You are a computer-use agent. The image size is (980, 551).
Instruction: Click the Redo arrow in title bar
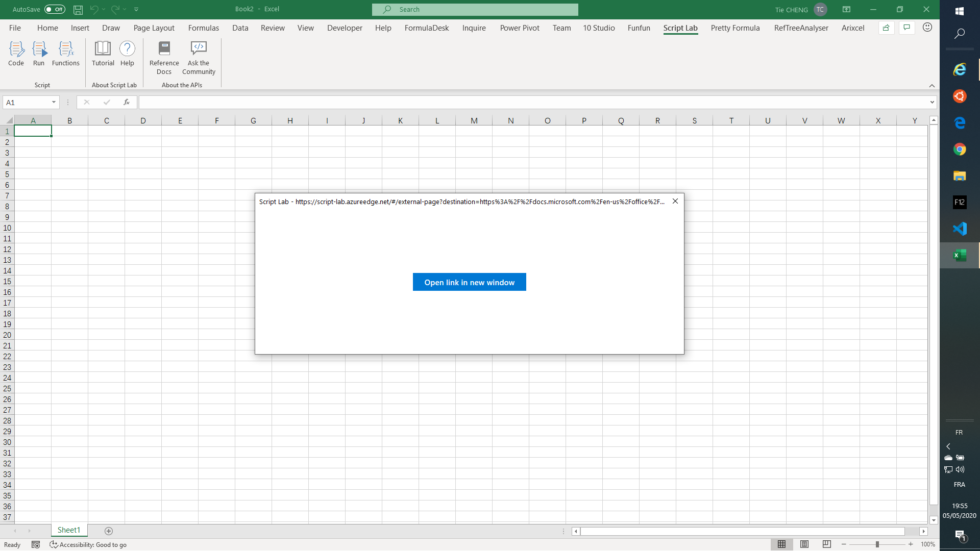(x=115, y=9)
